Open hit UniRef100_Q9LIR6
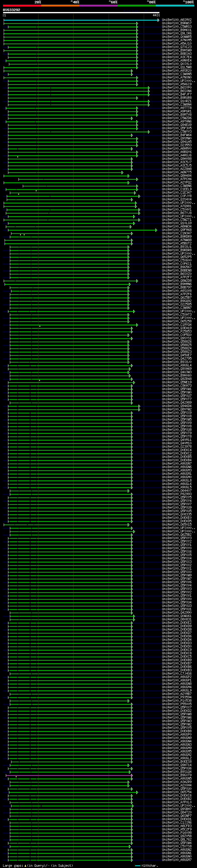The width and height of the screenshot is (197, 868). (x=176, y=33)
